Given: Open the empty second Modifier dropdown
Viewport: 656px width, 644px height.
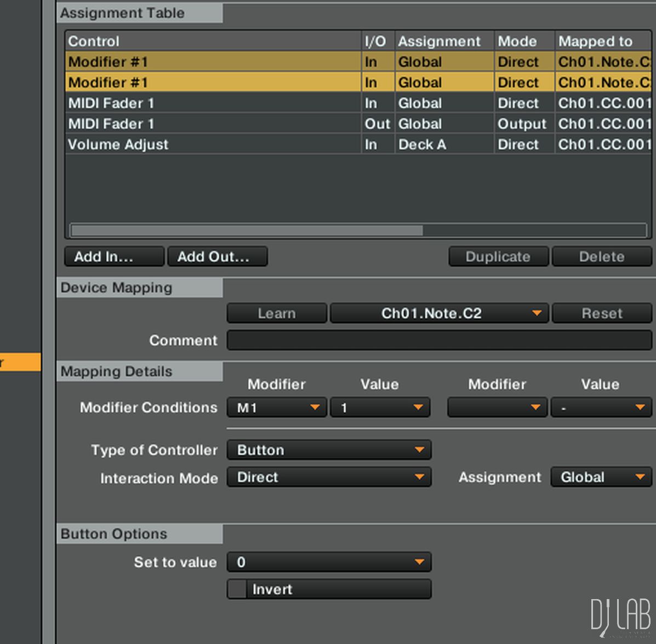Looking at the screenshot, I should pyautogui.click(x=497, y=407).
